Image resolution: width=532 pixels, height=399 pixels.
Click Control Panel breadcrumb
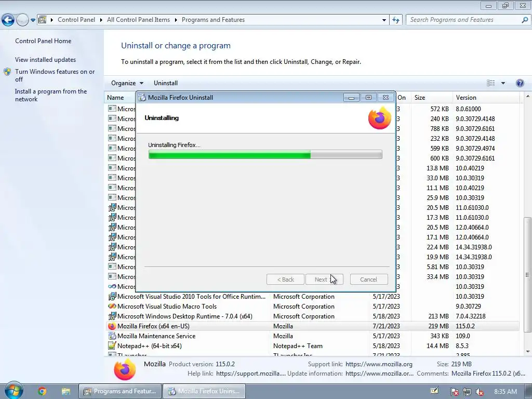76,20
